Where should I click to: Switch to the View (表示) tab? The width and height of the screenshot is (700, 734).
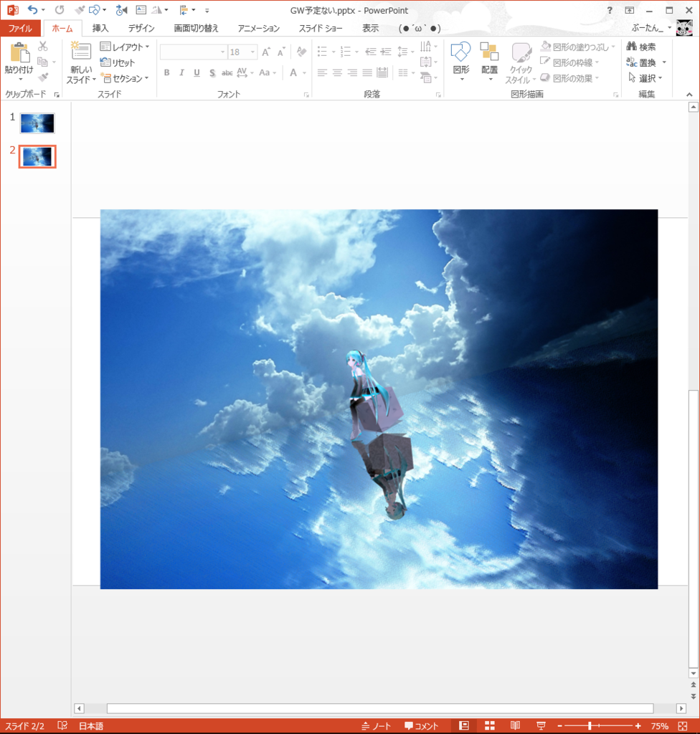[x=371, y=28]
